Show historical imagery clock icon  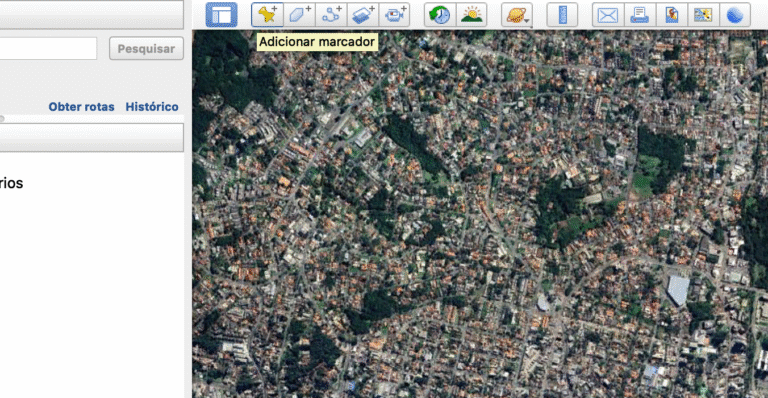coord(440,15)
